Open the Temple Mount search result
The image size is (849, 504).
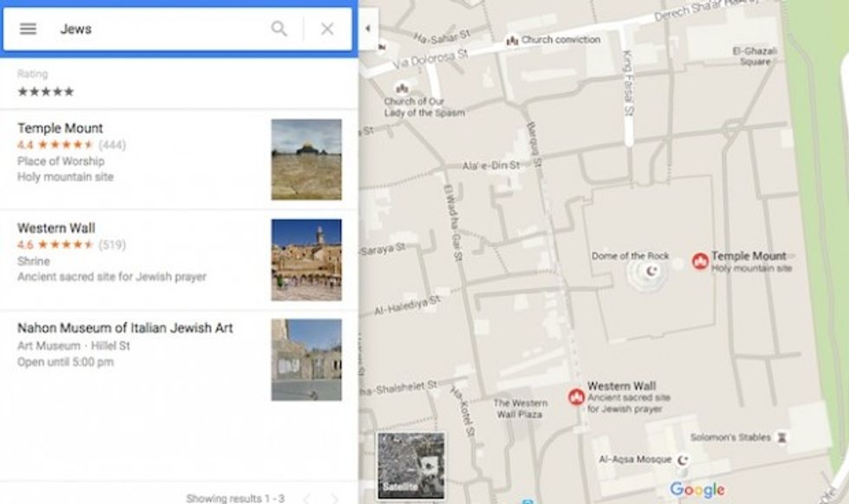click(x=61, y=128)
